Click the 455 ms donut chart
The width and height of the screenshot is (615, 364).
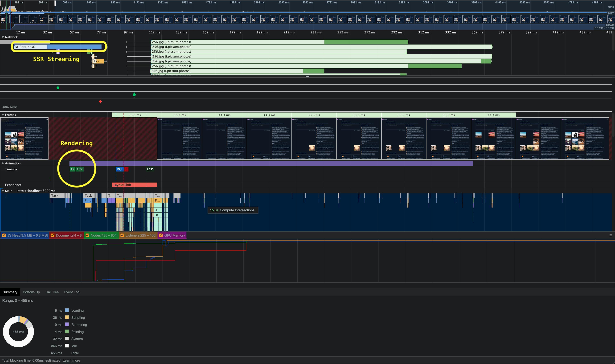click(18, 332)
